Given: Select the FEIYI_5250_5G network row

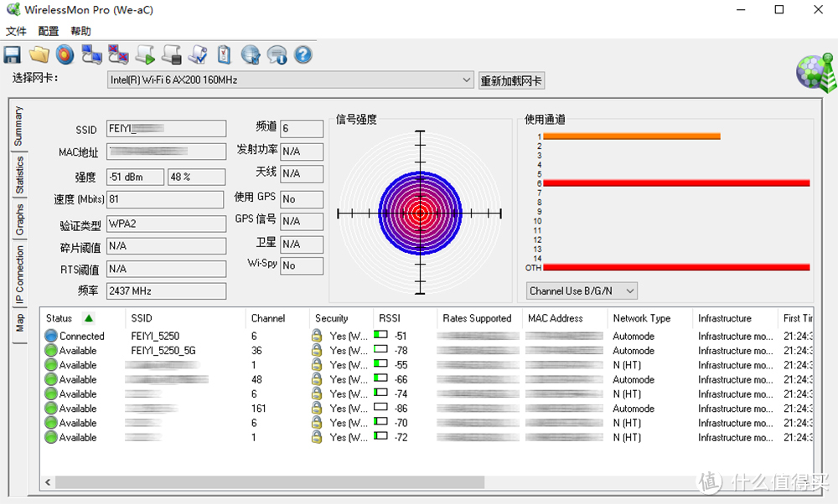Looking at the screenshot, I should [x=163, y=351].
